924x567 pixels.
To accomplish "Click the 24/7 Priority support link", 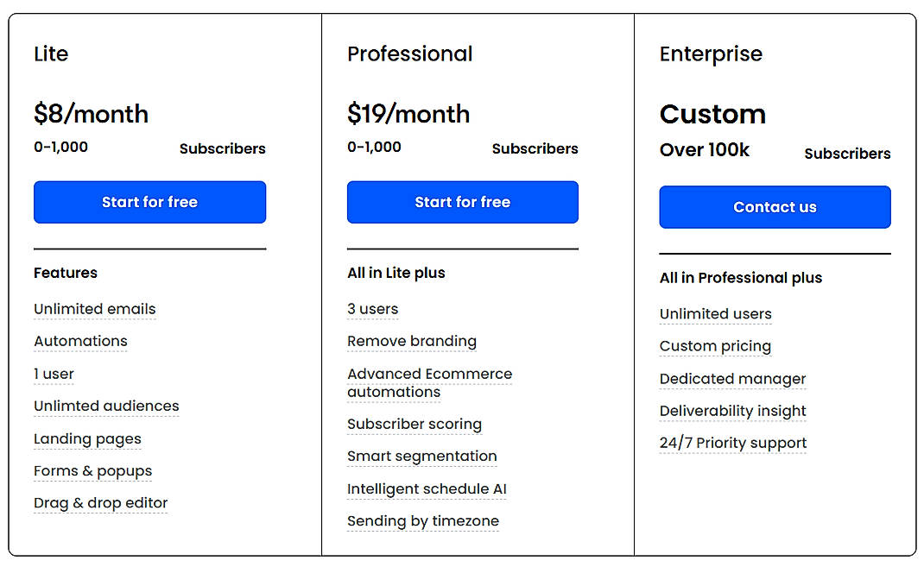I will pos(732,443).
